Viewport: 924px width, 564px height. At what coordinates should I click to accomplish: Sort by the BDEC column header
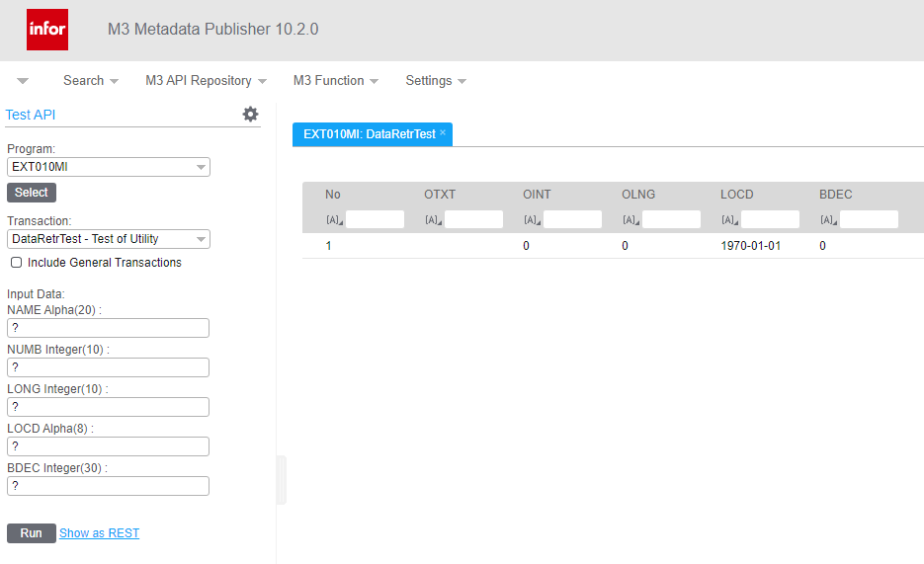click(x=836, y=195)
